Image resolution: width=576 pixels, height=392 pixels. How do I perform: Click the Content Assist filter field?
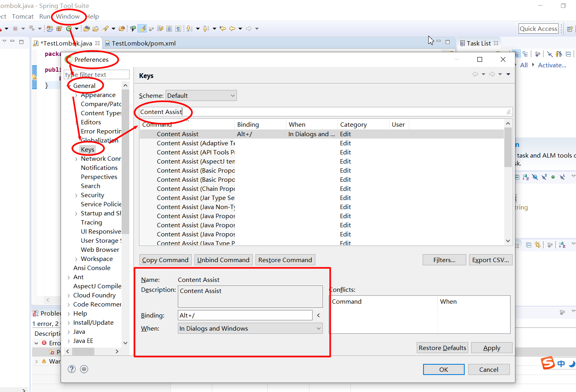tap(326, 112)
